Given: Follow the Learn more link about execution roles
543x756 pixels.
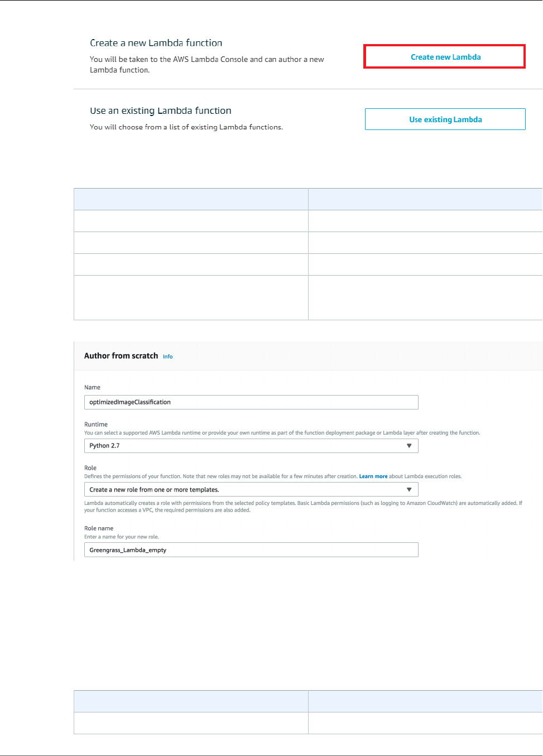Looking at the screenshot, I should click(x=373, y=476).
